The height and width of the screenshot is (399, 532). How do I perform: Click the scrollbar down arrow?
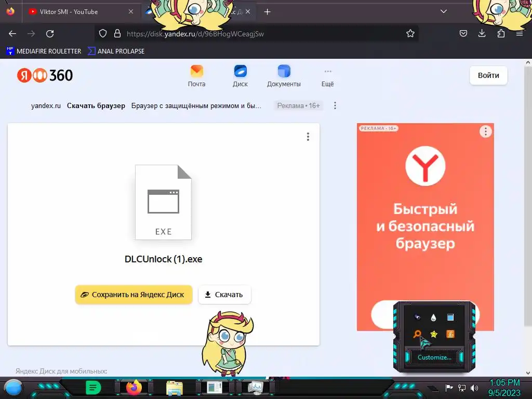pos(528,373)
